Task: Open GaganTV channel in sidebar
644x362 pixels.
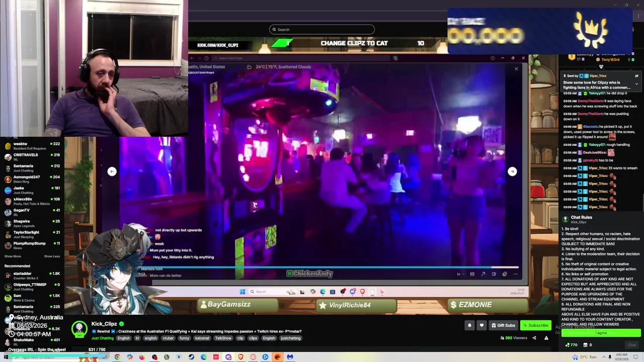Action: (x=31, y=212)
